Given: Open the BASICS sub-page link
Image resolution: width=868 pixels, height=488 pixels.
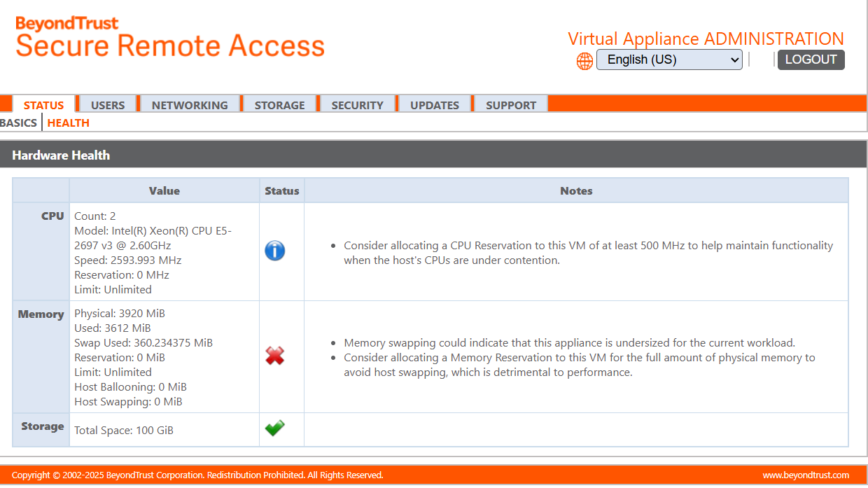Looking at the screenshot, I should tap(19, 123).
